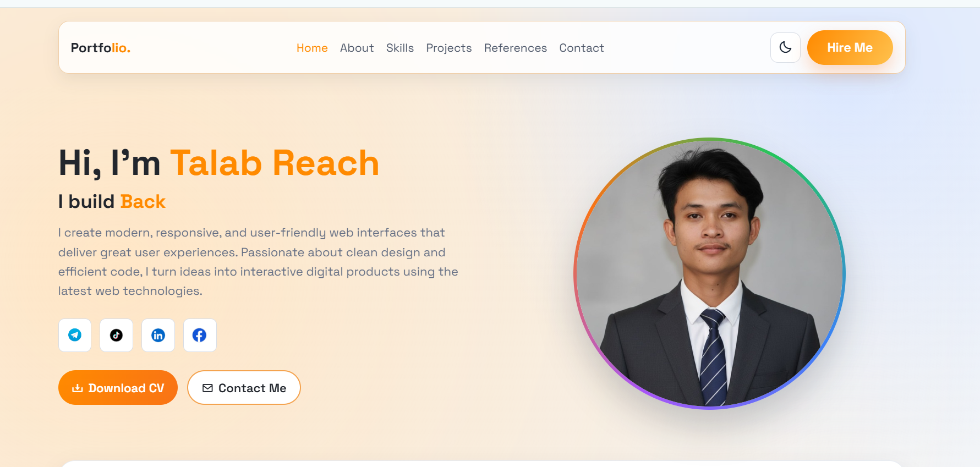The width and height of the screenshot is (980, 467).
Task: Go to the Home nav link
Action: [x=312, y=48]
